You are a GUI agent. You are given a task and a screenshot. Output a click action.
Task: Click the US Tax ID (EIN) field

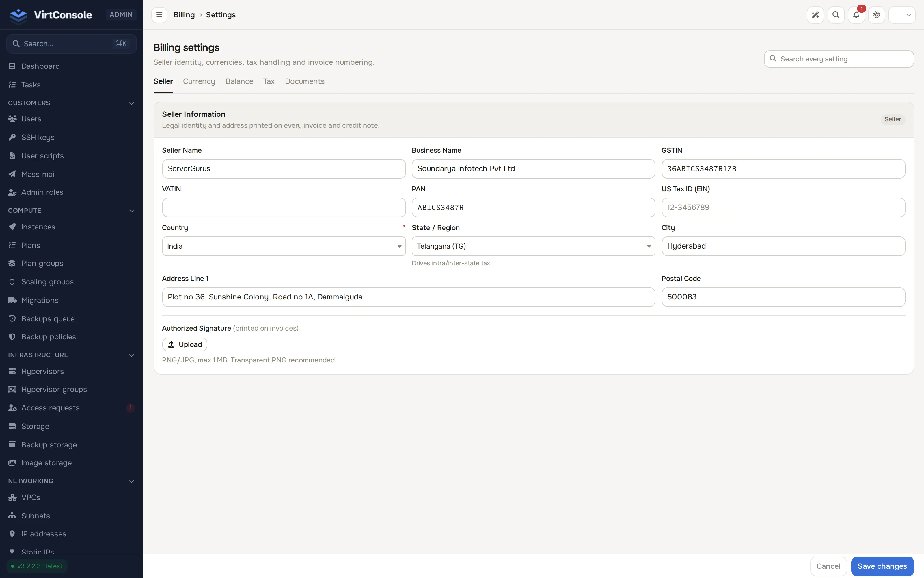[783, 207]
